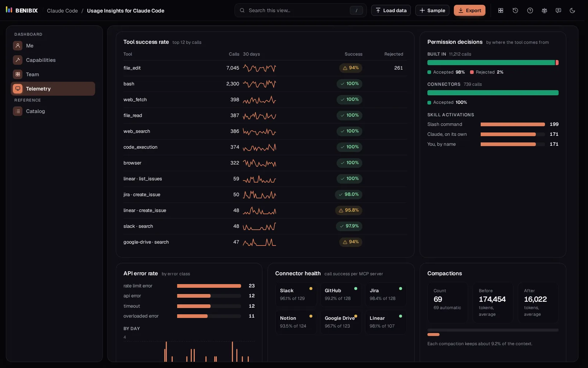Click the Linear status dot
This screenshot has height=368, width=588.
(x=401, y=316)
